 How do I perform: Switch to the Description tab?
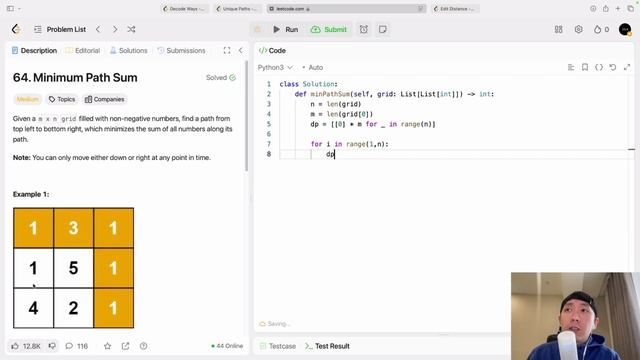(x=34, y=51)
